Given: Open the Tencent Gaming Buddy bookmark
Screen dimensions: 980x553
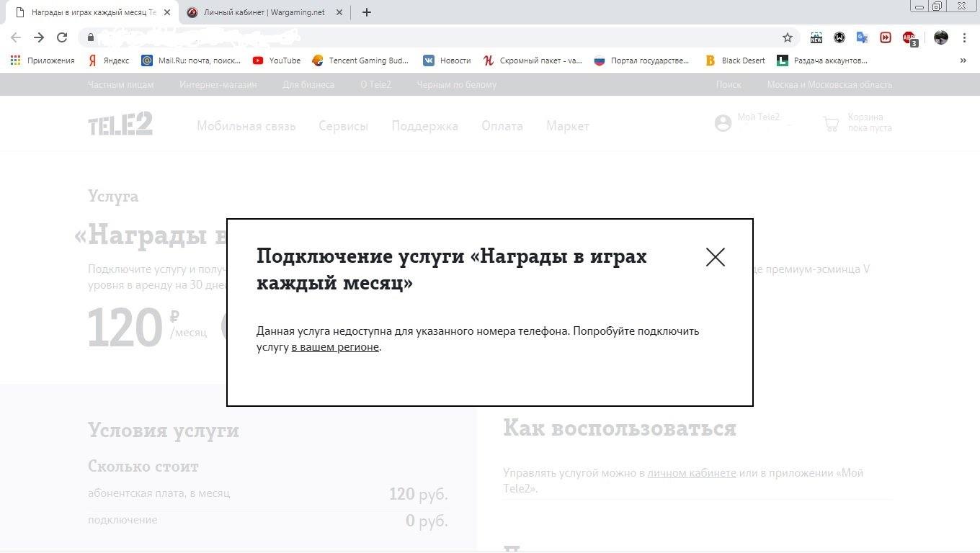Looking at the screenshot, I should [x=360, y=60].
